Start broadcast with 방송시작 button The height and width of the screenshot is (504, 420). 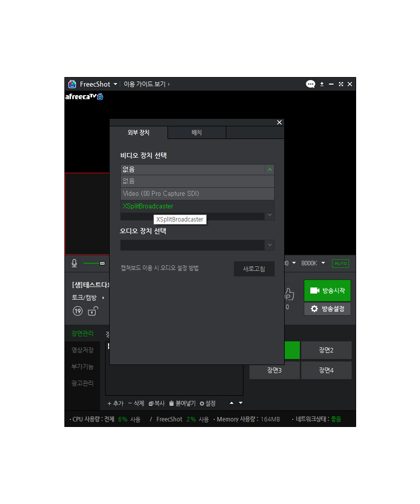[327, 291]
